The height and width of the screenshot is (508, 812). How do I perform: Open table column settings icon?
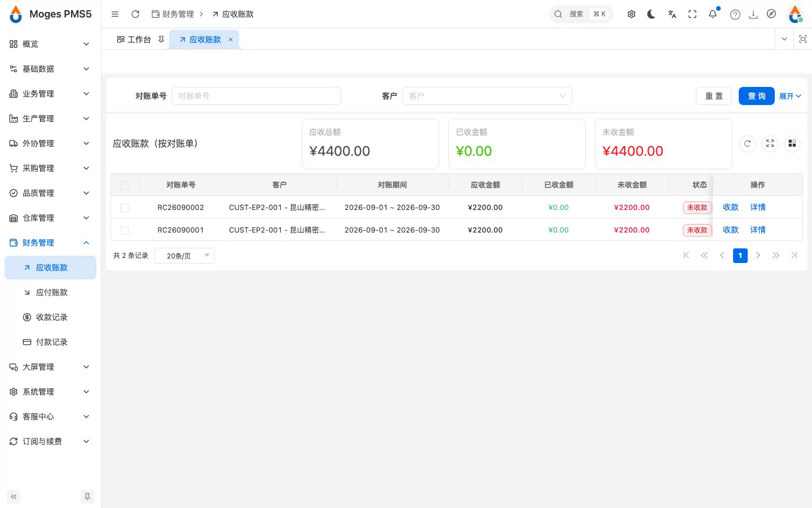[792, 143]
